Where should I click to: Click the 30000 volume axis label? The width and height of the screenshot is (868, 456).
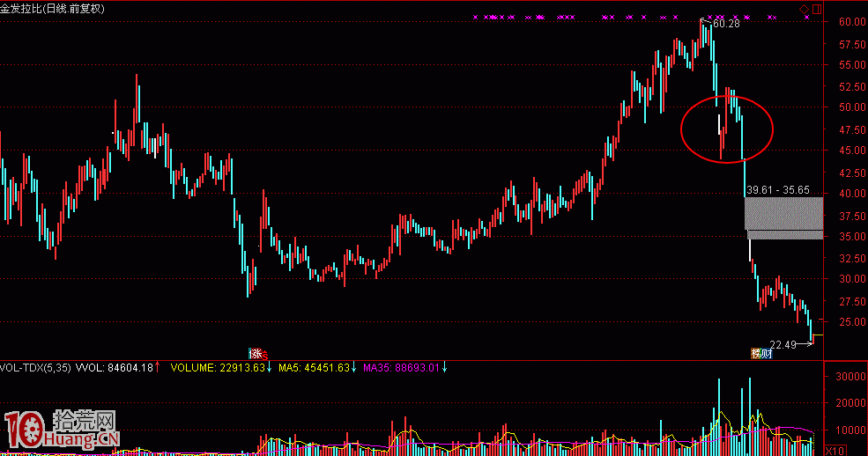tap(850, 377)
